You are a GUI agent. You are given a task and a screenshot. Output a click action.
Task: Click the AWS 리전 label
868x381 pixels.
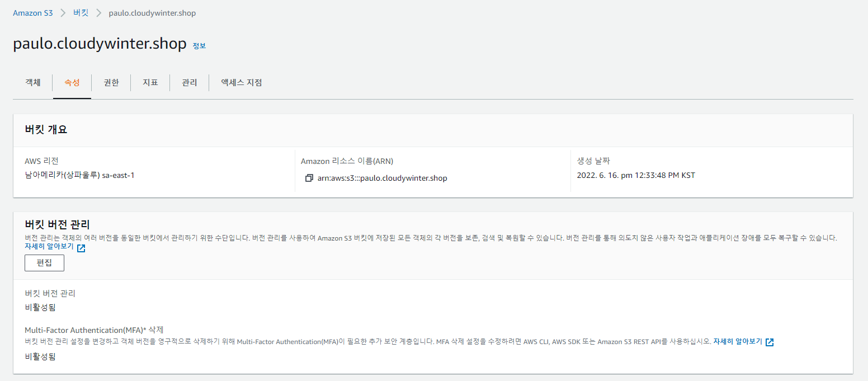(41, 161)
